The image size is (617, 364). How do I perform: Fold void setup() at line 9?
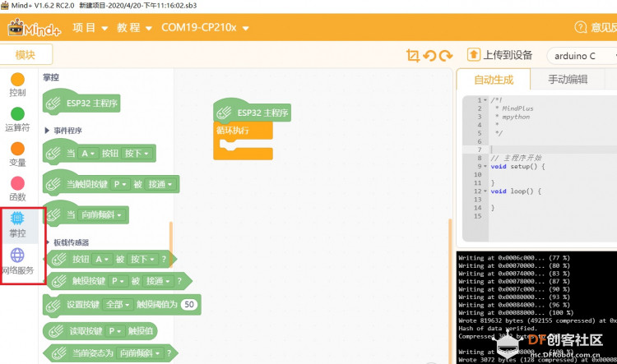coord(485,166)
